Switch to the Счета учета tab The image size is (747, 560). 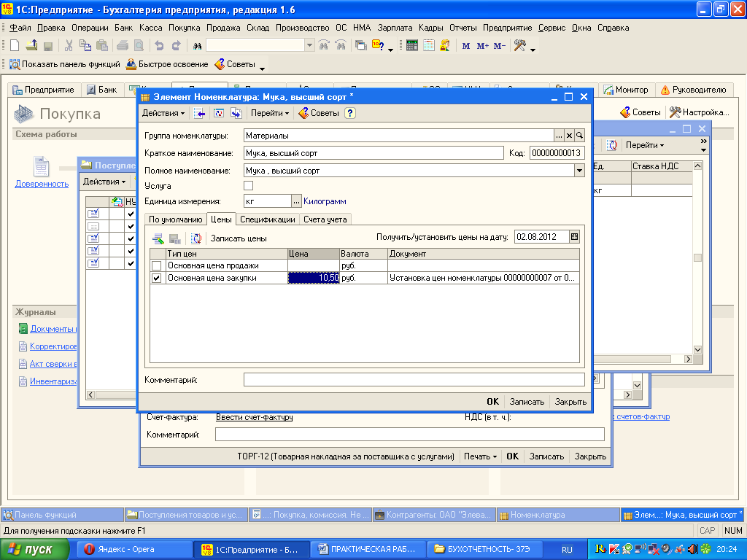coord(325,219)
